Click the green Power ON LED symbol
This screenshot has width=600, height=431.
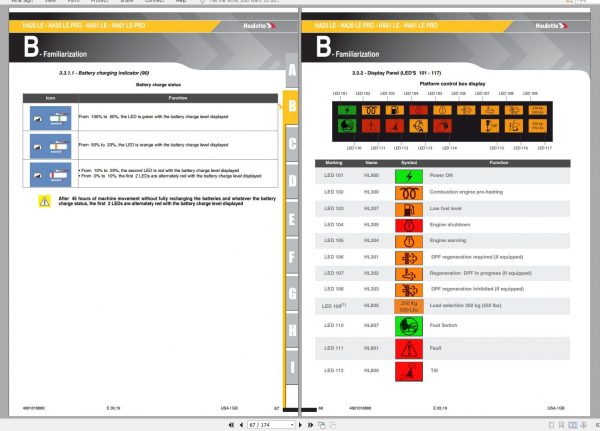point(409,176)
